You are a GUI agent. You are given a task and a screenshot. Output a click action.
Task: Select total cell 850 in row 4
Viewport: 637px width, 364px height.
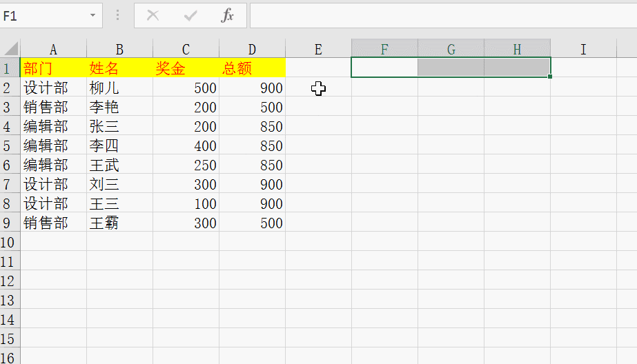[x=252, y=125]
